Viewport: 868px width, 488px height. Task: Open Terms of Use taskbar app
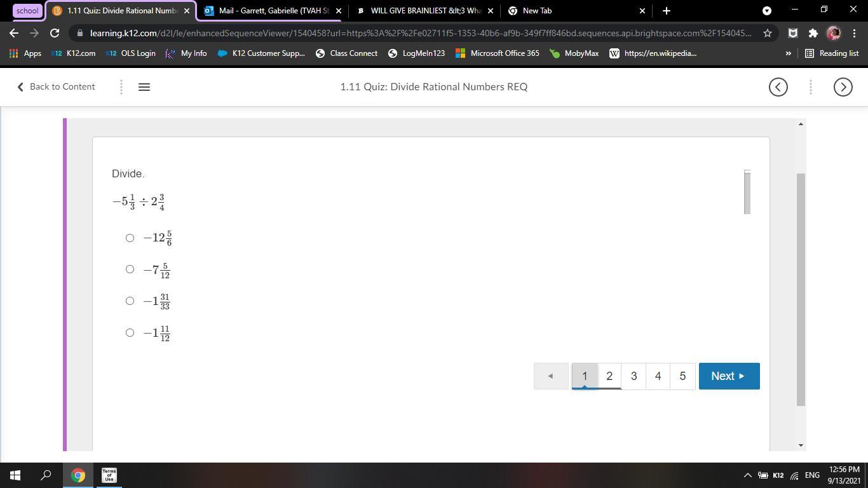coord(109,475)
